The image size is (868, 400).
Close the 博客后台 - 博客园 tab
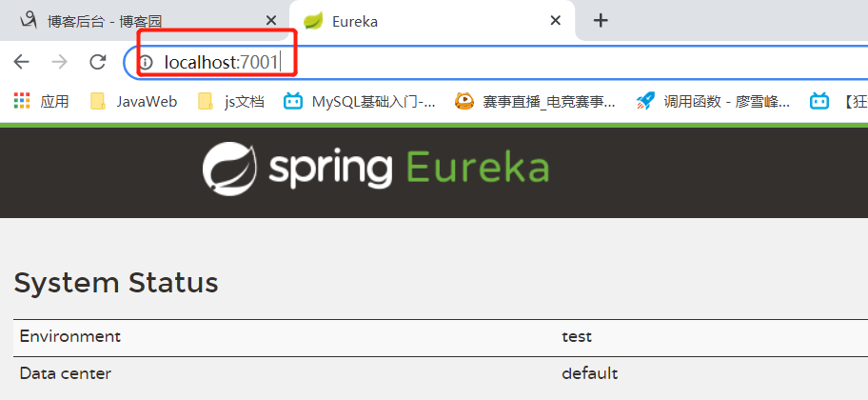(x=270, y=21)
